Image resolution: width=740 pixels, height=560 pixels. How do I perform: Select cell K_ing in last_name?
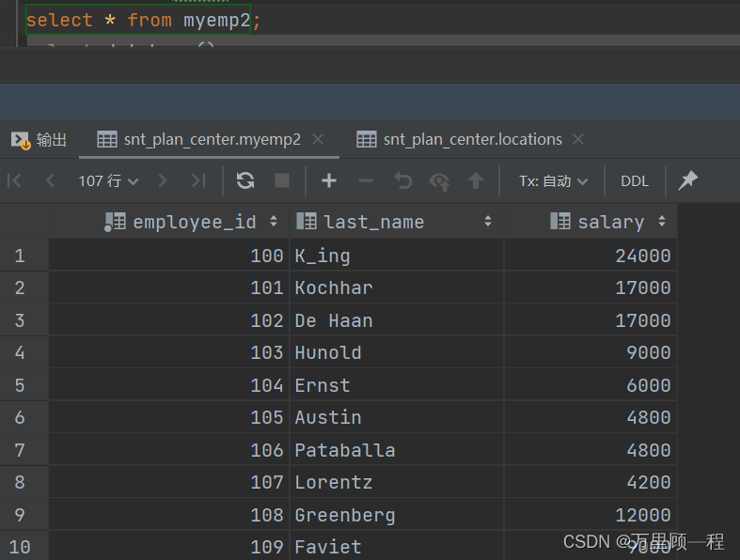pyautogui.click(x=397, y=256)
